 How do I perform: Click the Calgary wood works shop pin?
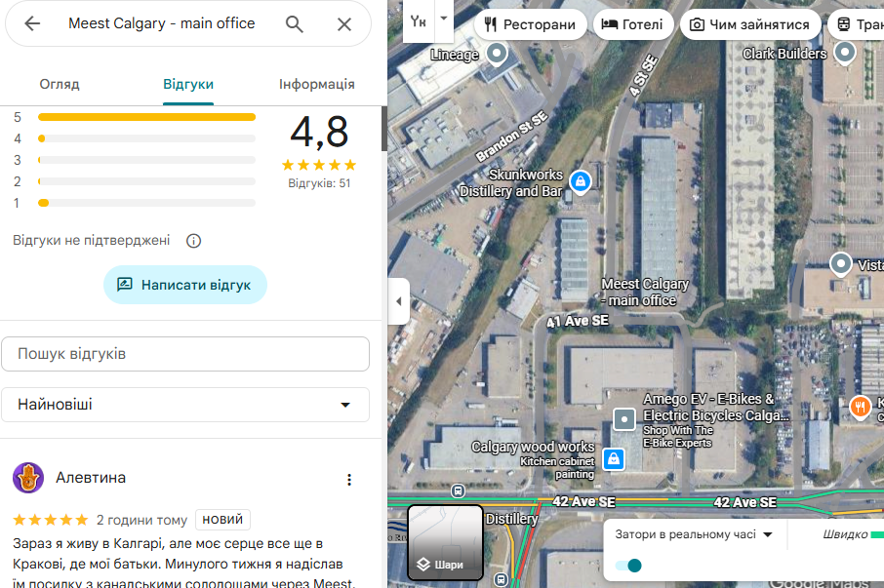tap(614, 459)
